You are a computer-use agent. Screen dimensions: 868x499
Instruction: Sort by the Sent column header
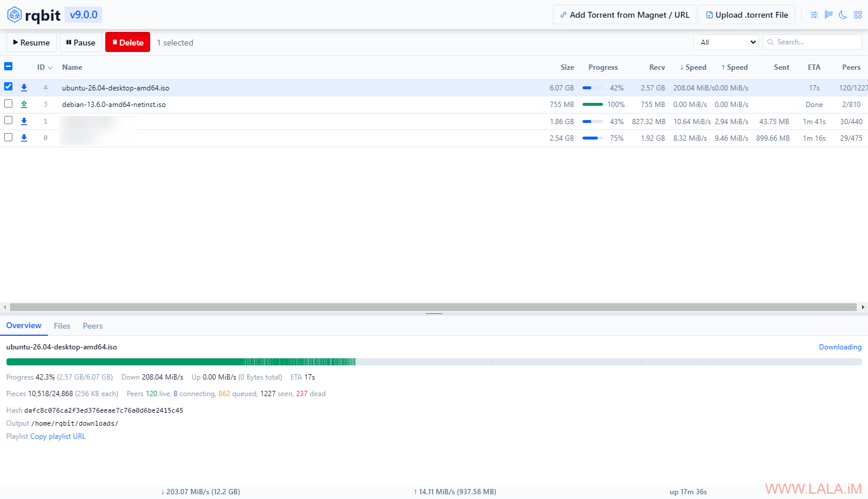coord(782,67)
